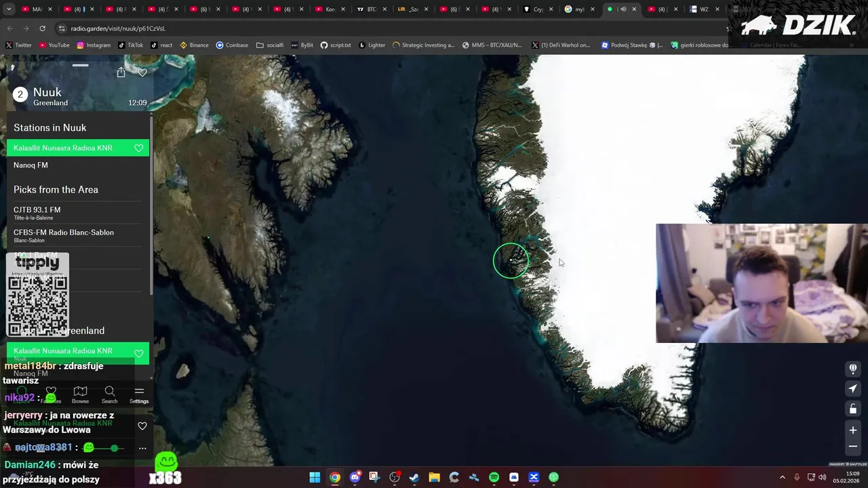Zoom out with the minus button
This screenshot has height=488, width=868.
[x=853, y=446]
